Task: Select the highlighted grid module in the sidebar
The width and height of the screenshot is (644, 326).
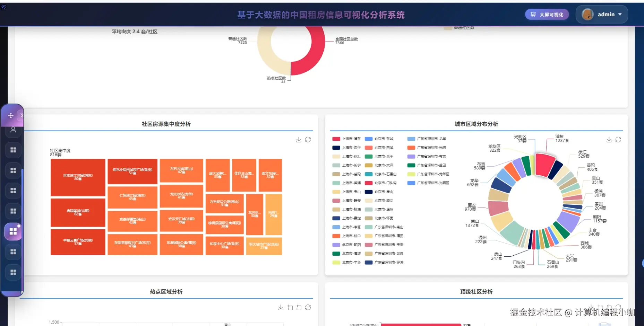Action: (13, 231)
